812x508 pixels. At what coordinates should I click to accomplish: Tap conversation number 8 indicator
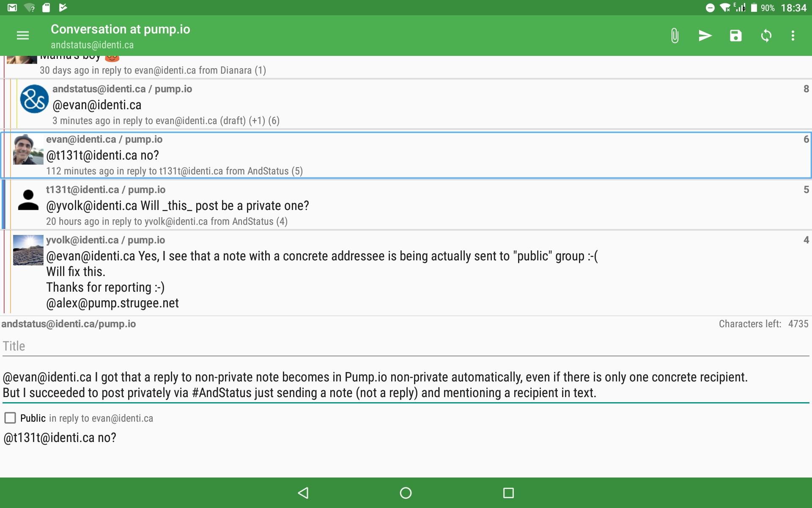pyautogui.click(x=806, y=89)
